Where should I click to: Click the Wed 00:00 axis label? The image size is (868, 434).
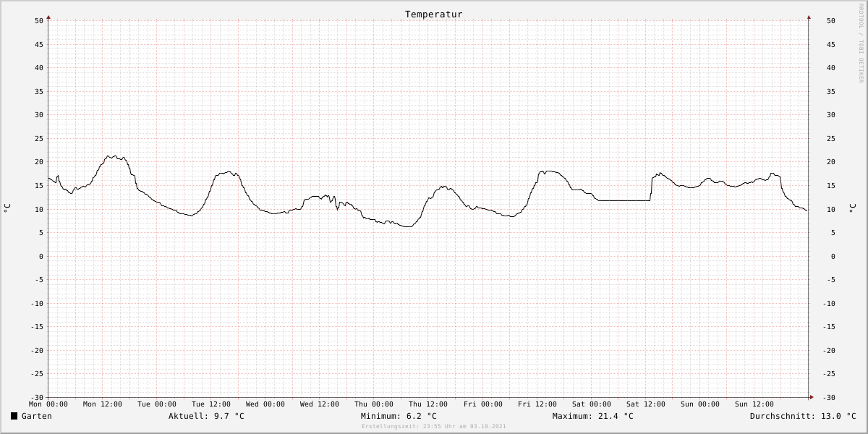(x=265, y=404)
